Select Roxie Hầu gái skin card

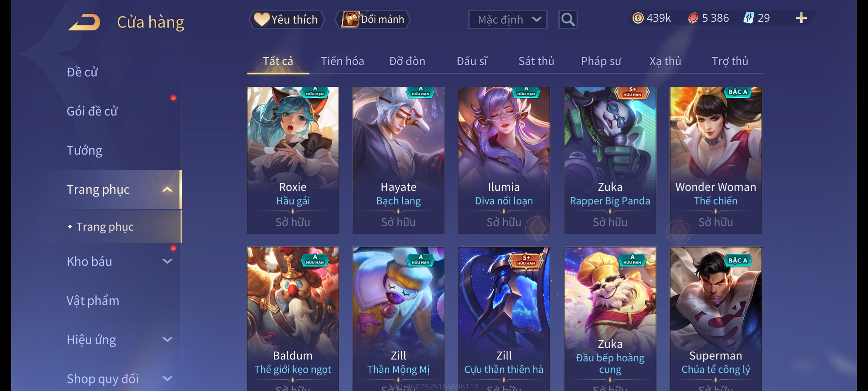click(x=293, y=160)
